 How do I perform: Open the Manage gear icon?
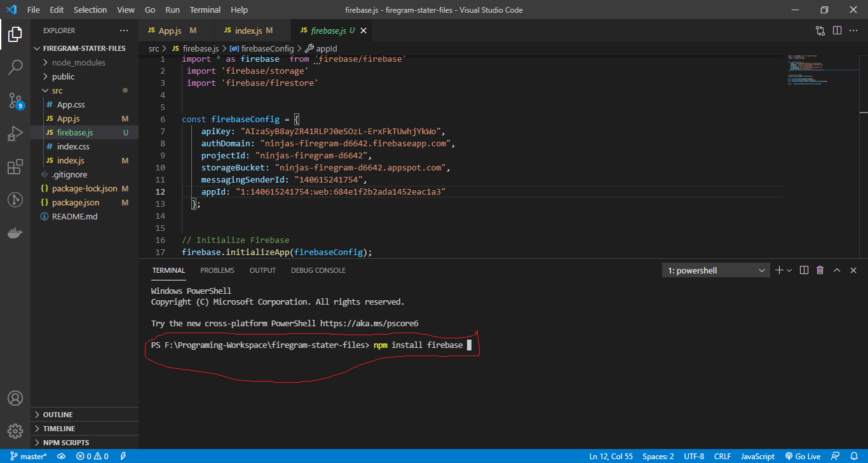[x=15, y=431]
